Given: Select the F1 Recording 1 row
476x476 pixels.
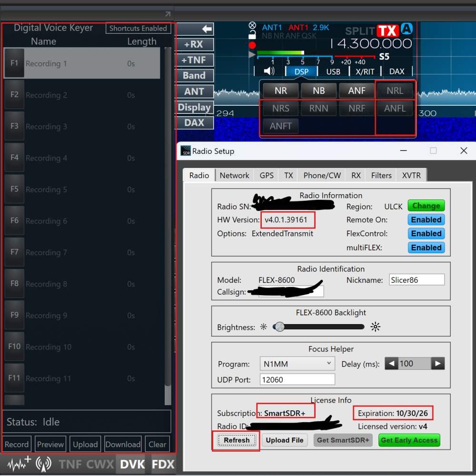Looking at the screenshot, I should click(82, 63).
